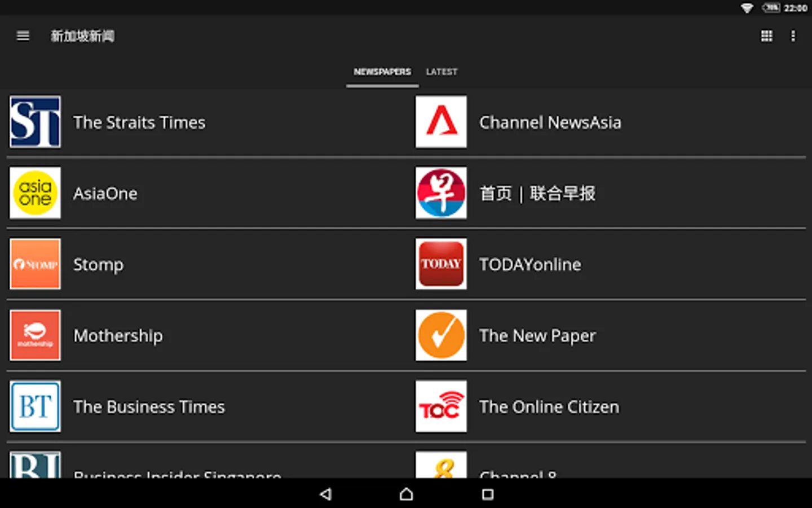Tap the Mothership logo
The image size is (812, 508).
pos(35,335)
